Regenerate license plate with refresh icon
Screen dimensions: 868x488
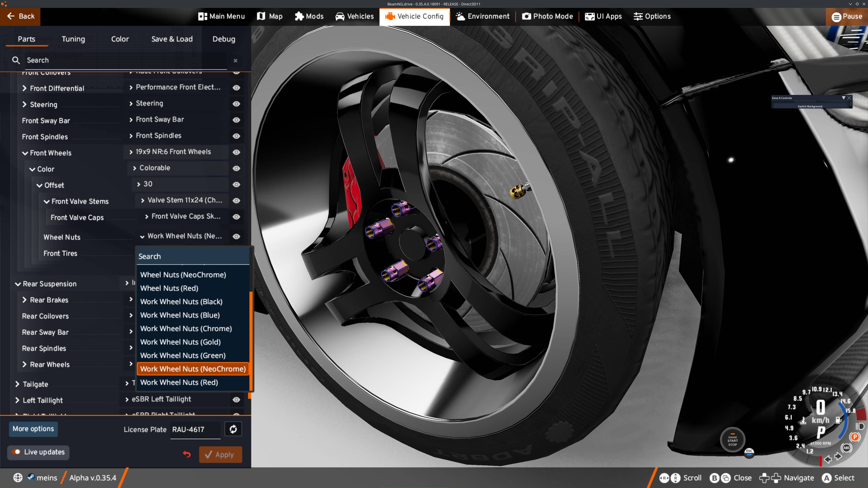pyautogui.click(x=233, y=429)
